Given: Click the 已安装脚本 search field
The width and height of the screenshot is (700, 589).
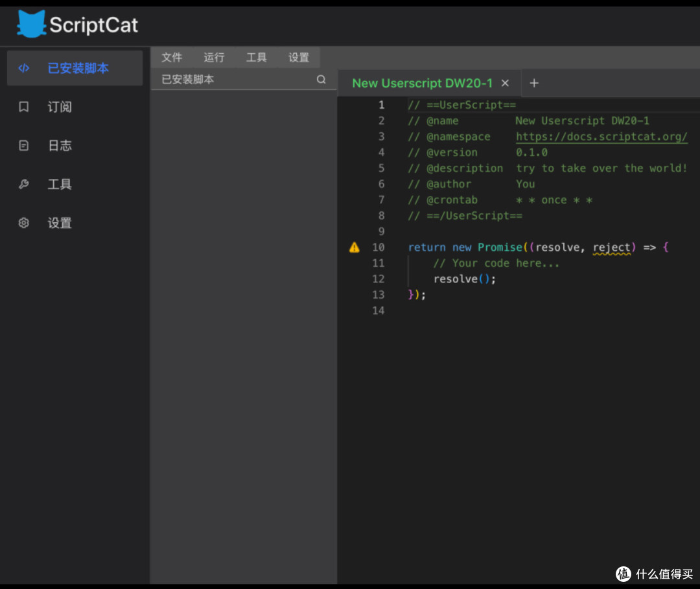Looking at the screenshot, I should [x=243, y=80].
